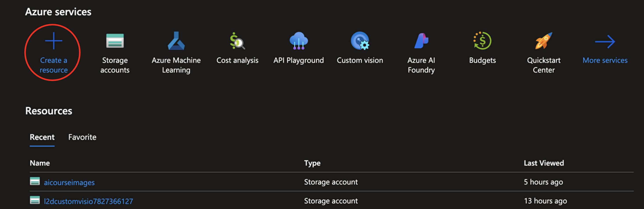Launch Cost analysis service icon
Screen dimensions: 644x209
237,41
